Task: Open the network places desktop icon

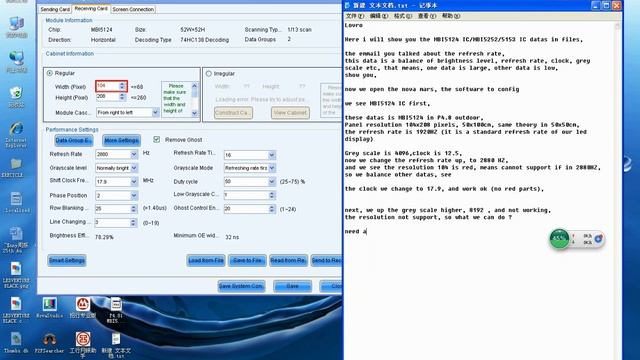Action: [x=16, y=62]
